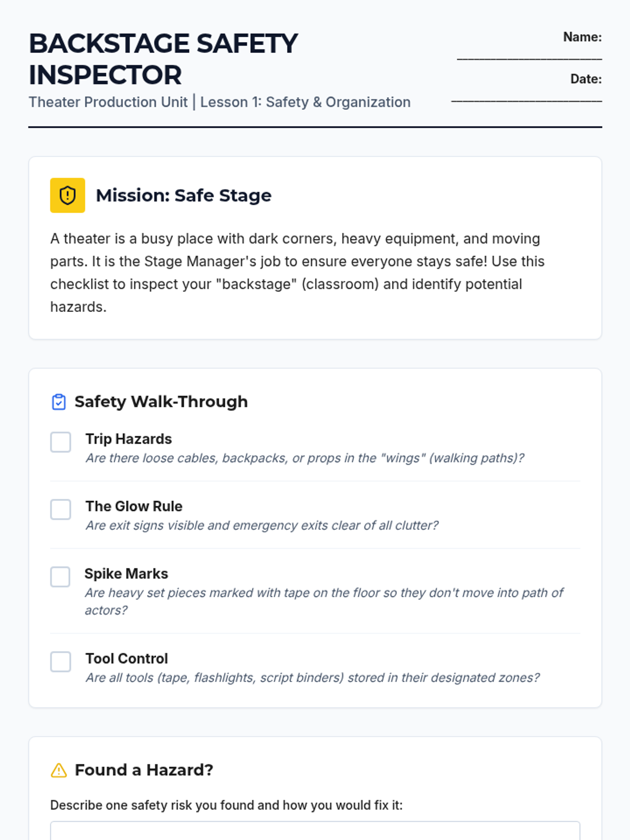Click the Tool Control label text
Screen dimensions: 630x840
click(127, 658)
